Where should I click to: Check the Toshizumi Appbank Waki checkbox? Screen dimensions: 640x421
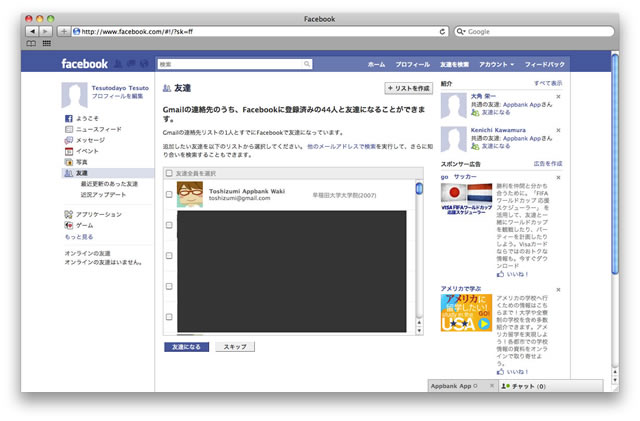point(169,194)
